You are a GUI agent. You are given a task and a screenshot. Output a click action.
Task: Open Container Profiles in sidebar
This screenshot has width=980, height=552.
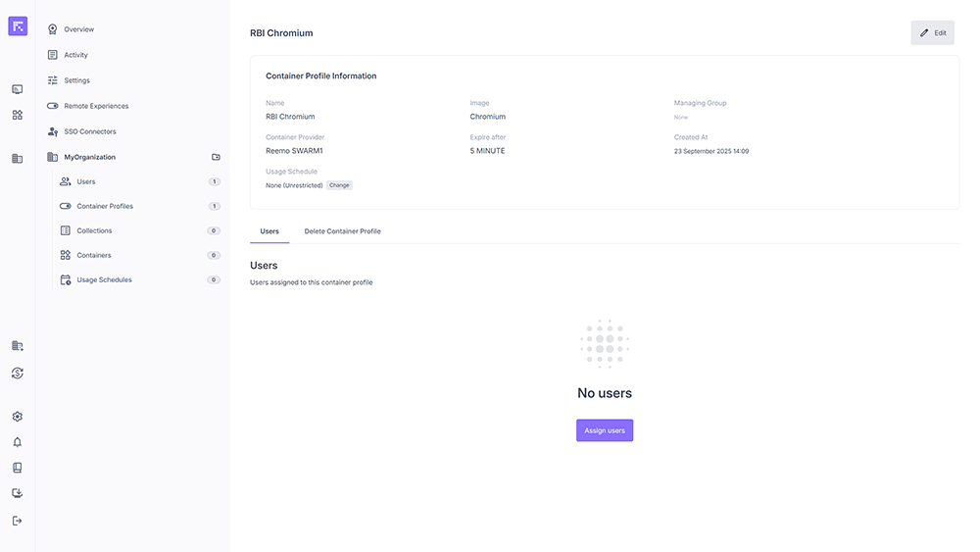tap(105, 206)
